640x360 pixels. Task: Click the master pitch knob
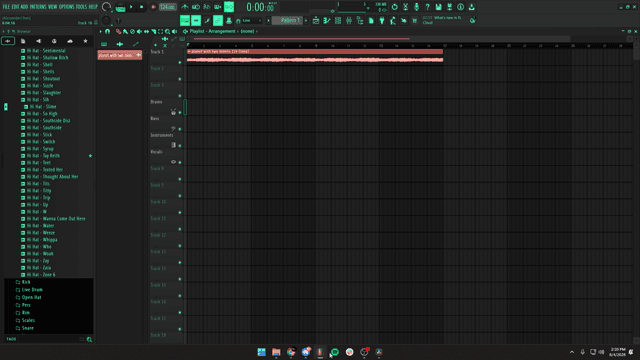tap(106, 20)
